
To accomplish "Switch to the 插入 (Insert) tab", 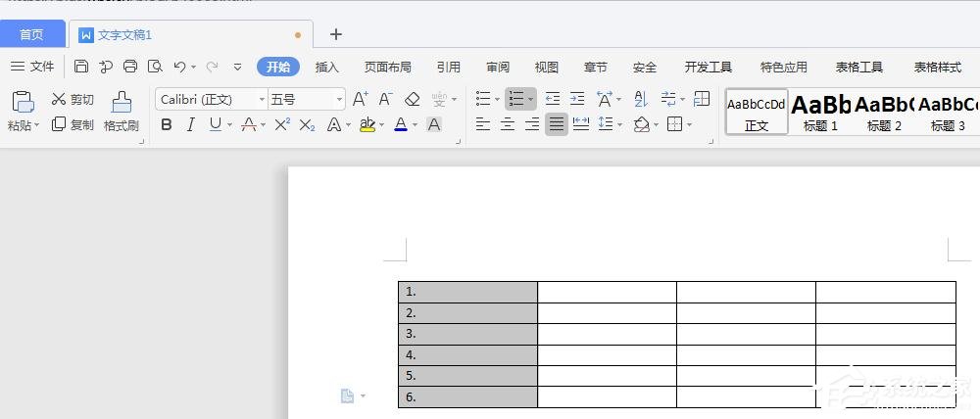I will click(x=326, y=67).
